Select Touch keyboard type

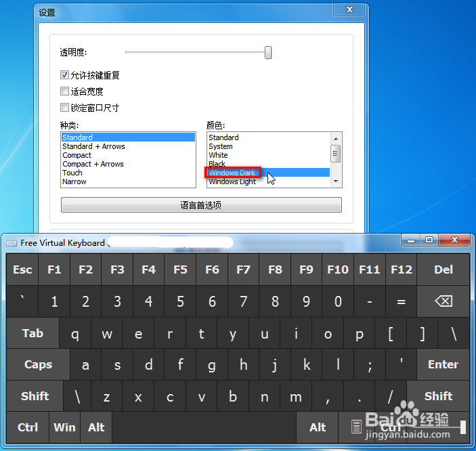pos(128,173)
